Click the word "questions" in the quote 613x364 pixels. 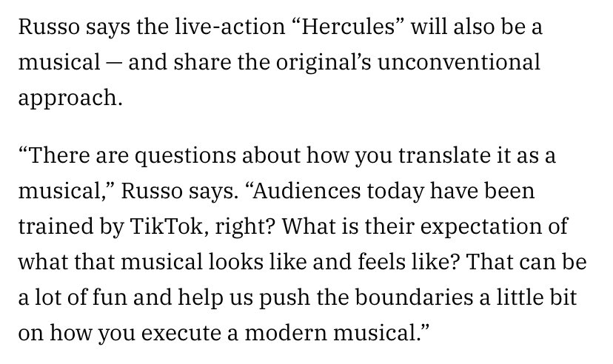[185, 157]
